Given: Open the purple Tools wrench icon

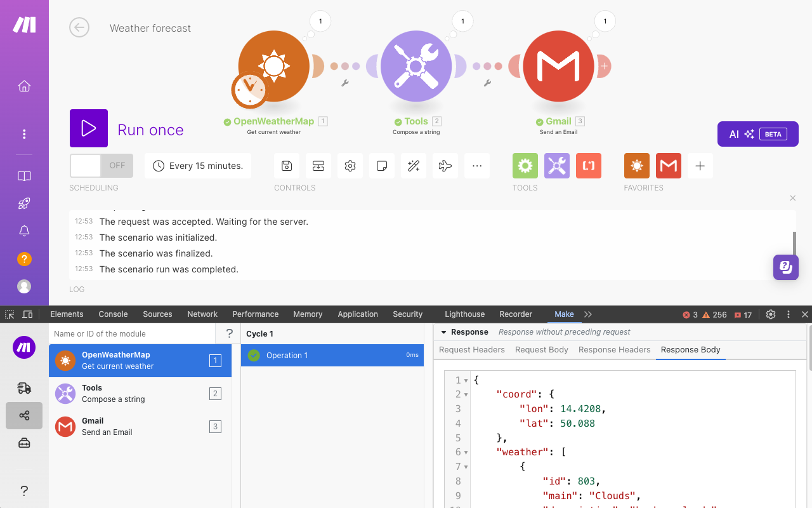Looking at the screenshot, I should (x=557, y=166).
